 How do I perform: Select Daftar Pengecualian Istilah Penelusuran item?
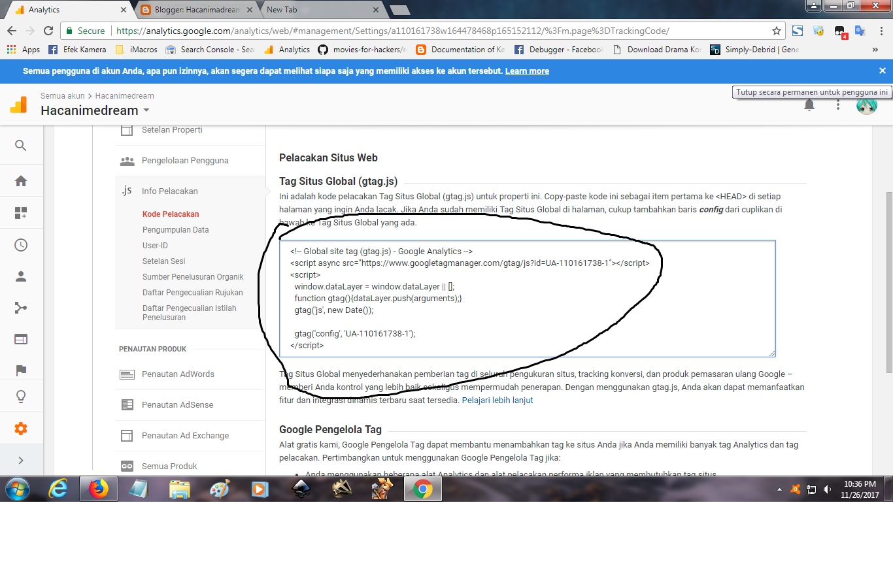pos(190,313)
